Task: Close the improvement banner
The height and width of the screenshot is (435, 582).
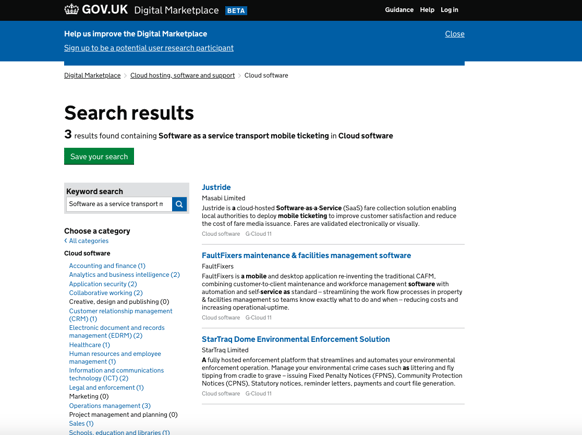Action: click(x=455, y=34)
